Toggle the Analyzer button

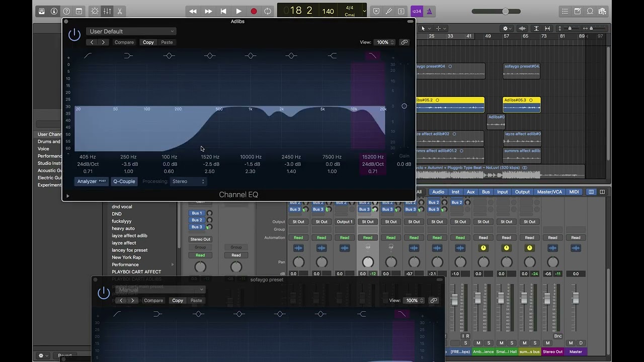92,182
